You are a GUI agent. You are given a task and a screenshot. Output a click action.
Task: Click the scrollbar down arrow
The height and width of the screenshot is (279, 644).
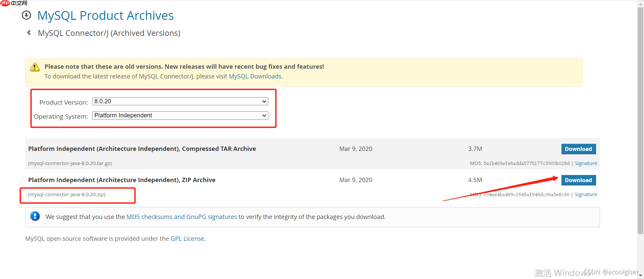pyautogui.click(x=640, y=276)
